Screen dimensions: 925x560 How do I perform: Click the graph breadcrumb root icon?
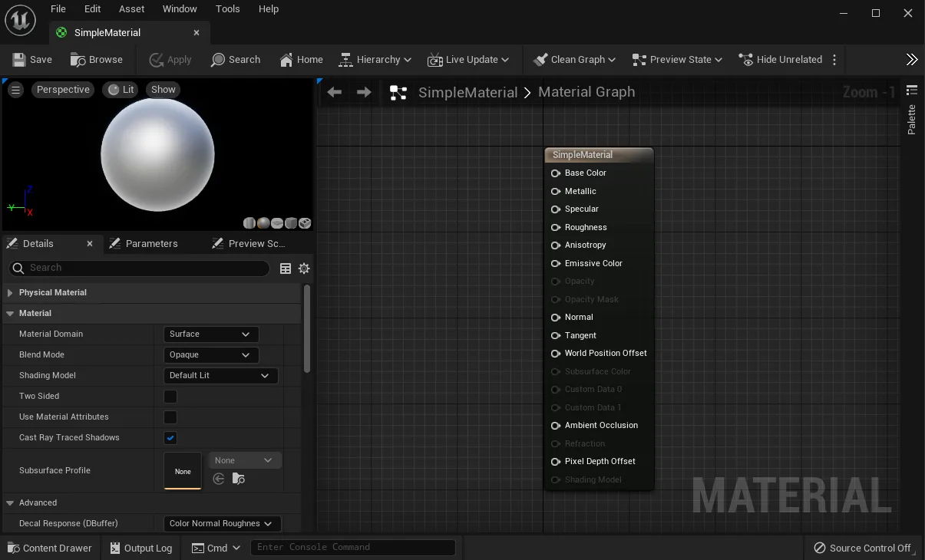click(x=398, y=93)
